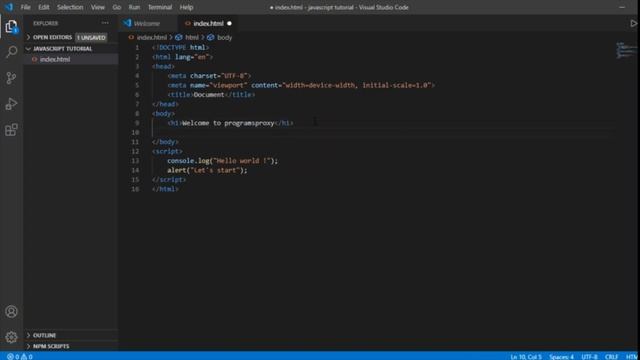The height and width of the screenshot is (360, 640).
Task: Open the Go menu
Action: [x=117, y=7]
